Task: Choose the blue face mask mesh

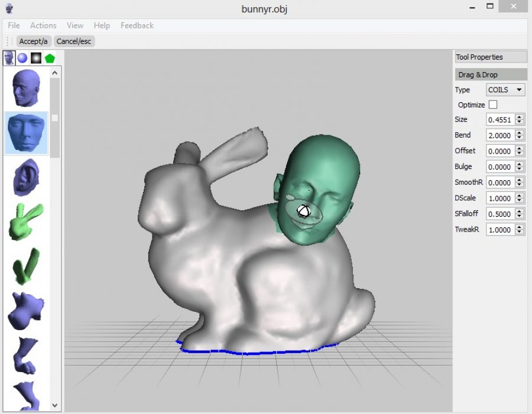Action: point(27,133)
